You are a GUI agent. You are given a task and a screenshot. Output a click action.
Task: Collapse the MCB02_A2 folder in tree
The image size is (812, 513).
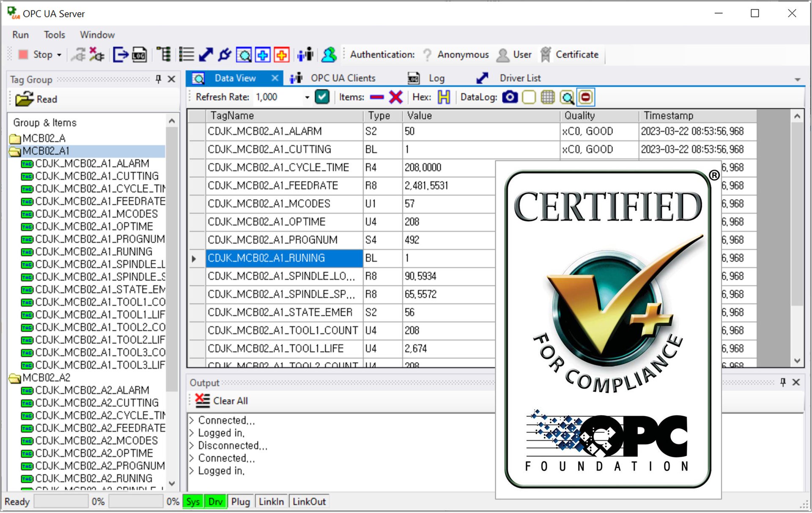pos(15,378)
